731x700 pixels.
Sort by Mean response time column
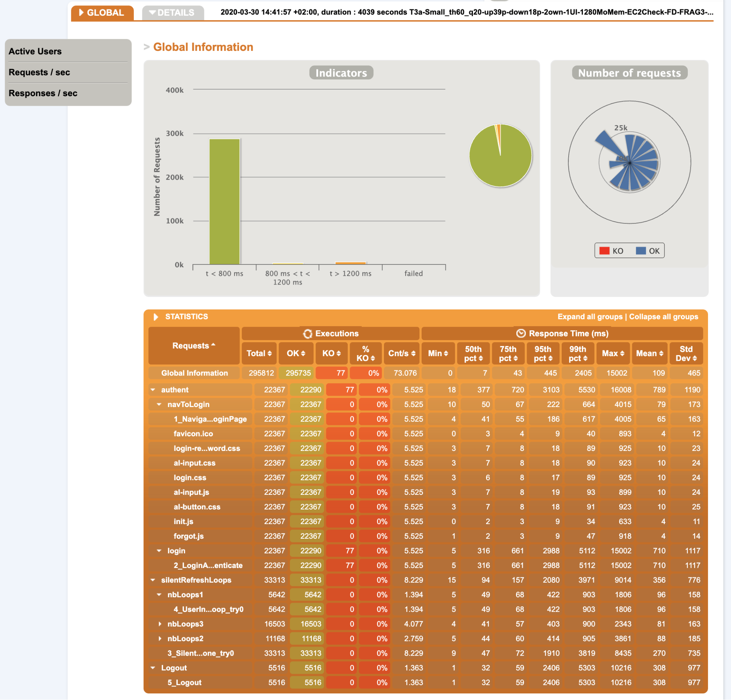tap(649, 353)
